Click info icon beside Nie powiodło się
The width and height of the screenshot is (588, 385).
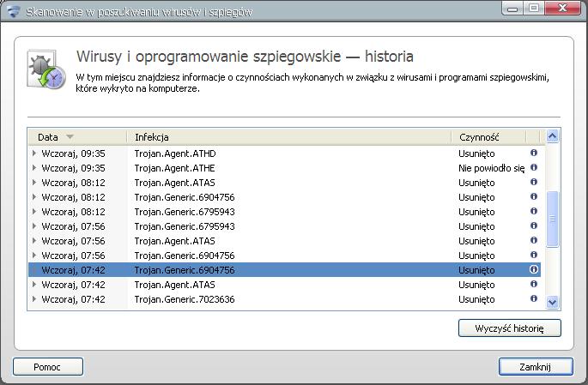(534, 167)
